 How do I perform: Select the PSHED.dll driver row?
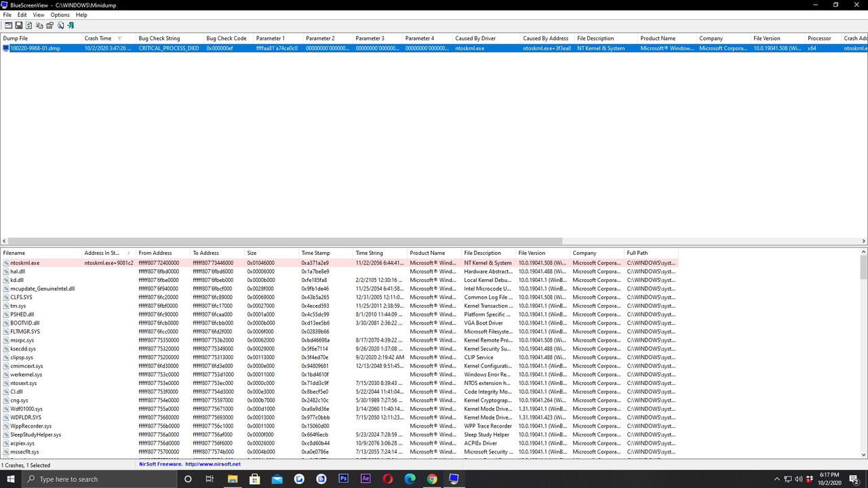(339, 314)
